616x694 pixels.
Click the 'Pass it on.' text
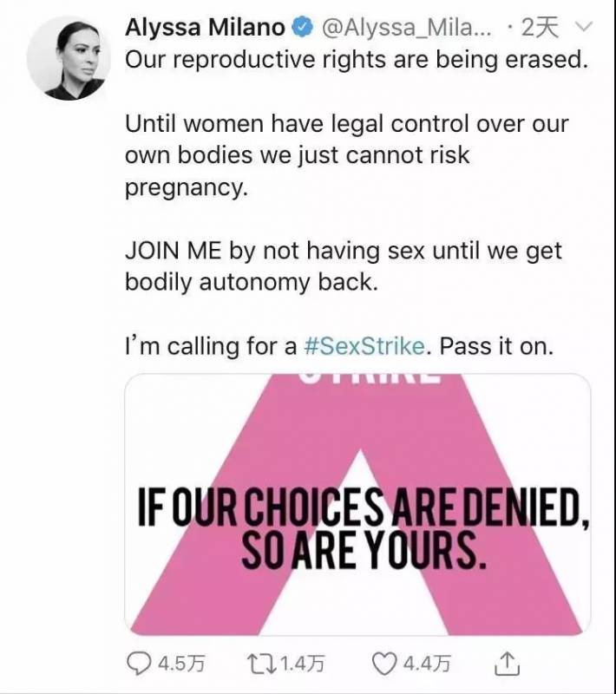tap(496, 346)
